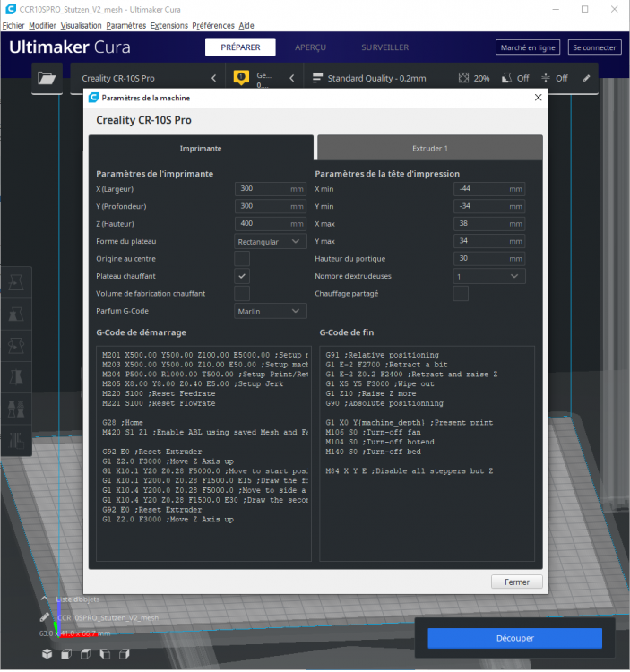Open Marché en ligne
The image size is (630, 672).
pos(528,47)
